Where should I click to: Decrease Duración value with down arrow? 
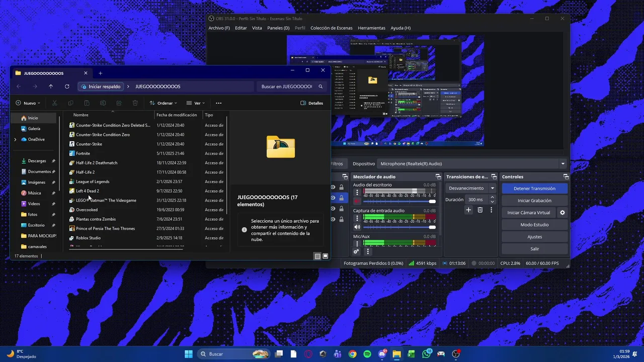[492, 202]
